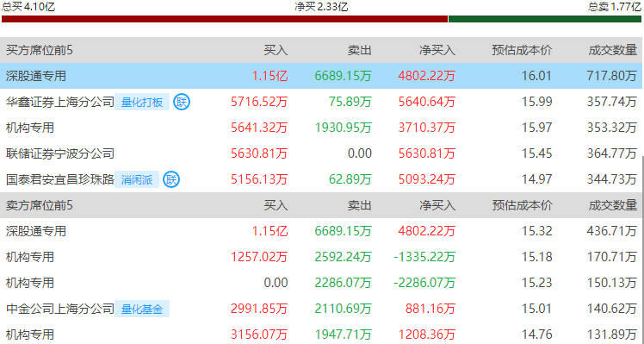This screenshot has height=344, width=644.
Task: Select 深股通专用 in the 卖方席位前5 list
Action: [36, 231]
